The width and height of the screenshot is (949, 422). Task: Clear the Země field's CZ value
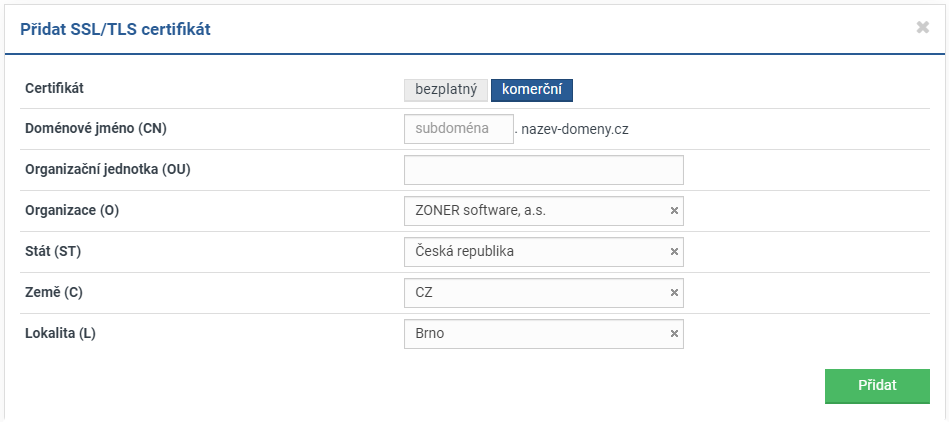coord(674,293)
